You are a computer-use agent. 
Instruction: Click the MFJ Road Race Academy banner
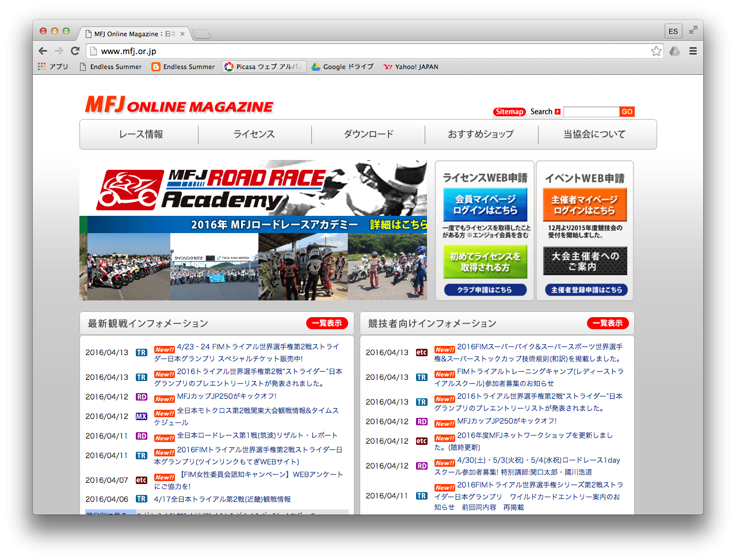253,230
